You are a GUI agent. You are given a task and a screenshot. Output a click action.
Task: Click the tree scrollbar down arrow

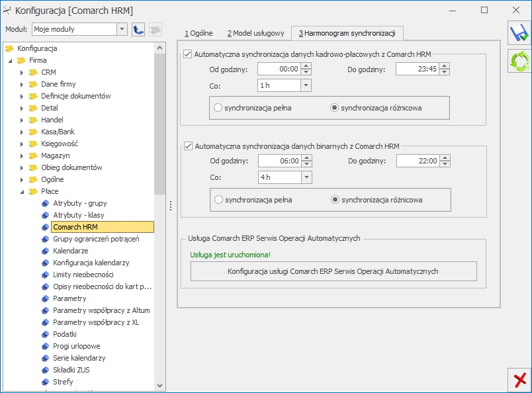coord(160,386)
